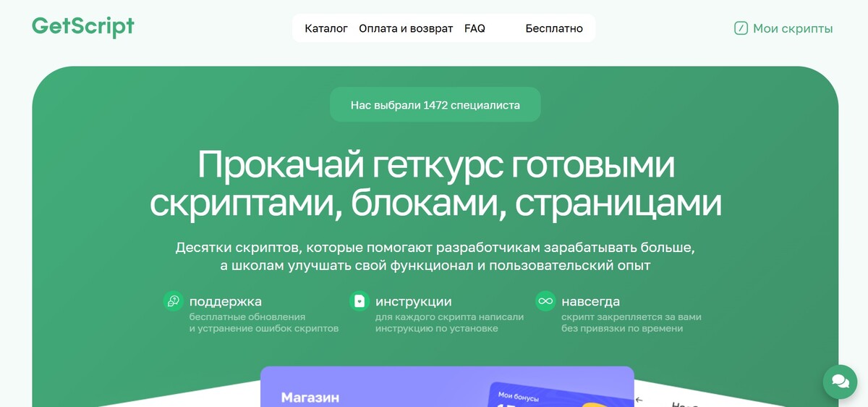Go to Оплата и возврат page
This screenshot has height=407, width=868.
(x=406, y=28)
